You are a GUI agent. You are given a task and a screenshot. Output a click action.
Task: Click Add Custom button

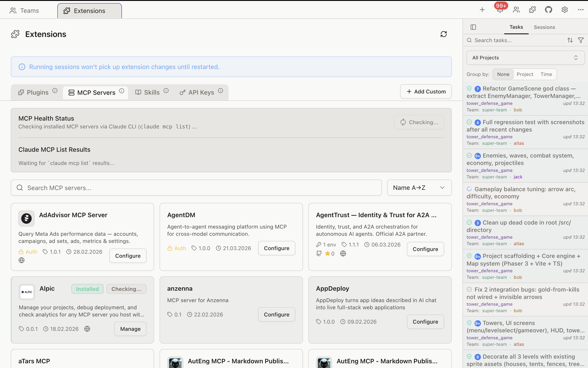(426, 91)
